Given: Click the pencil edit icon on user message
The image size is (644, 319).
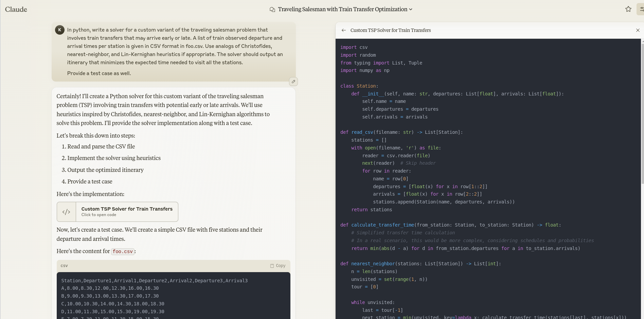Looking at the screenshot, I should click(293, 82).
